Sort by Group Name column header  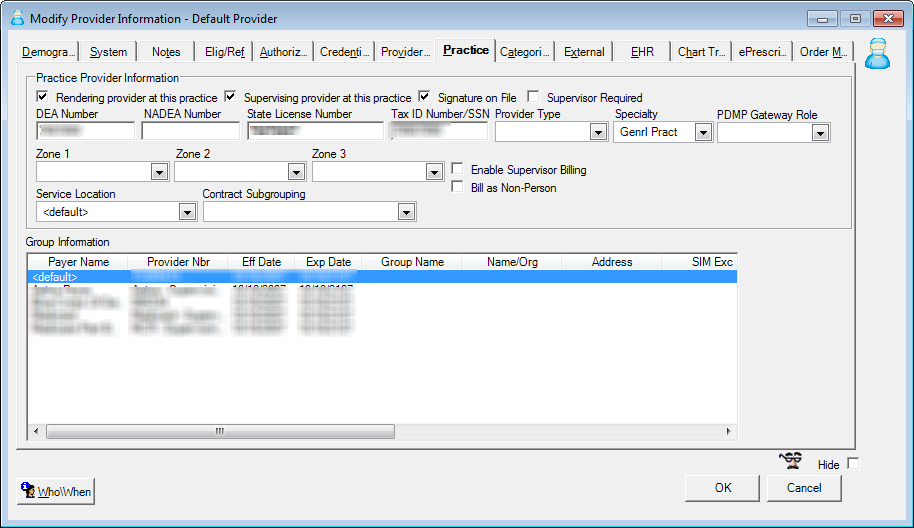point(412,262)
